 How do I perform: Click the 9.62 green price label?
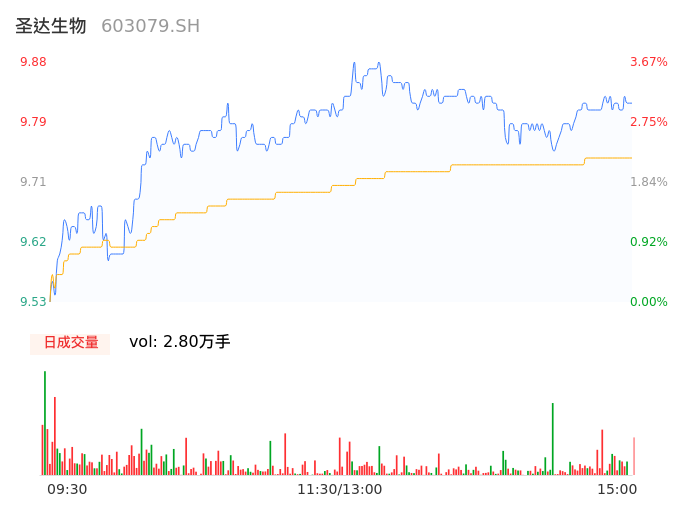33,242
